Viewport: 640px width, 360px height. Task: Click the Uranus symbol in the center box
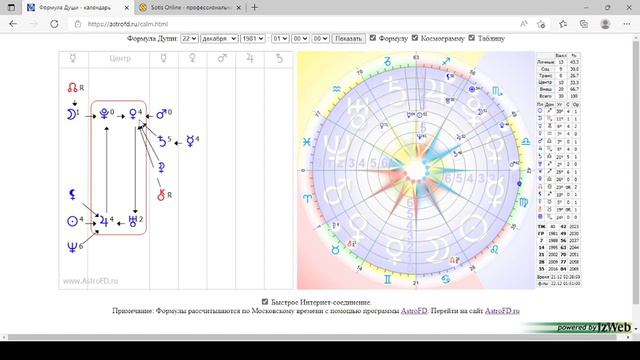(x=133, y=221)
